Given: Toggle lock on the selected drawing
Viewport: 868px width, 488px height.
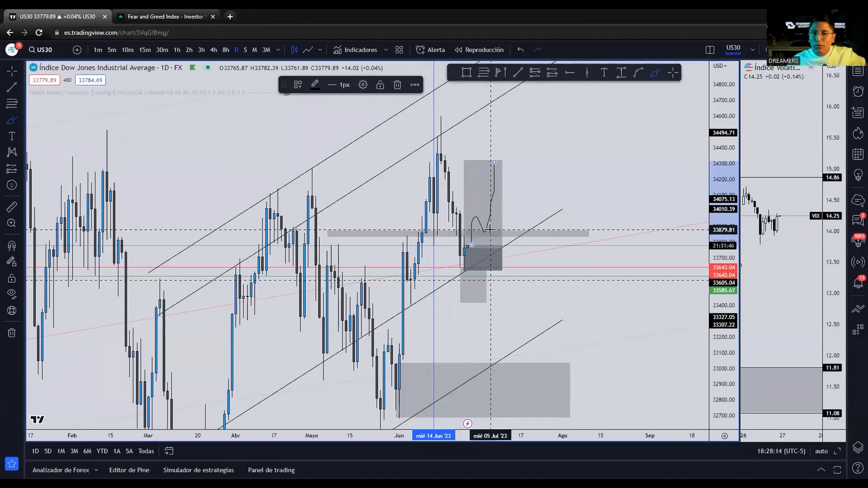Looking at the screenshot, I should point(380,85).
